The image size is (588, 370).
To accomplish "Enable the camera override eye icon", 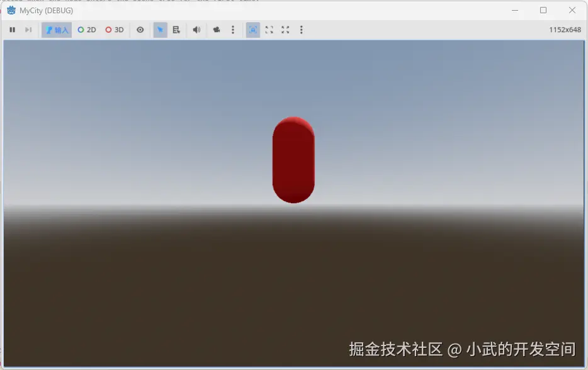I will (x=140, y=30).
